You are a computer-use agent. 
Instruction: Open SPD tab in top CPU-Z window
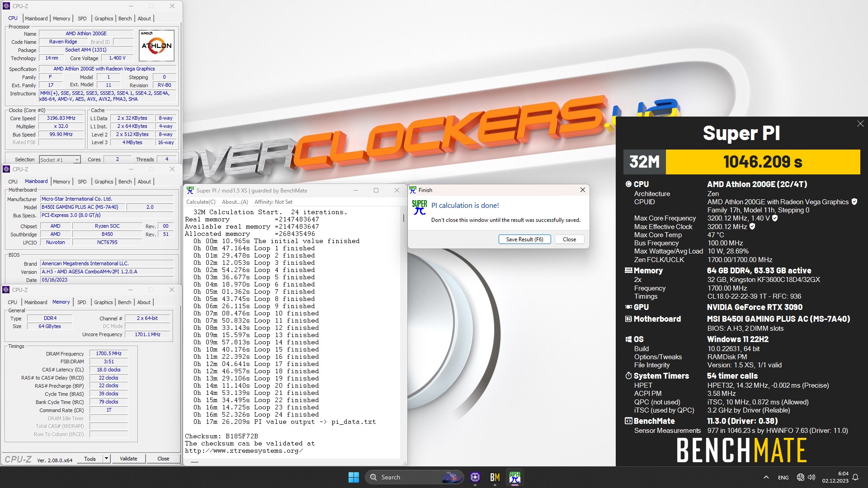click(x=82, y=19)
